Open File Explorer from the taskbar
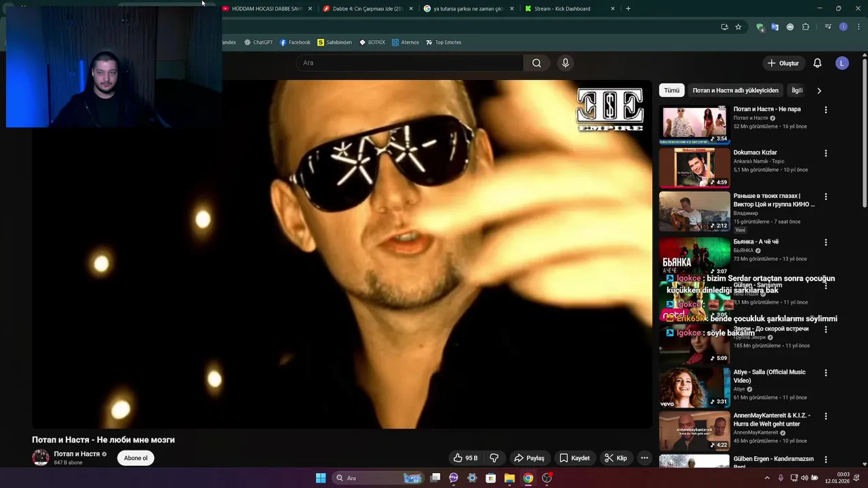This screenshot has height=488, width=868. [x=509, y=478]
